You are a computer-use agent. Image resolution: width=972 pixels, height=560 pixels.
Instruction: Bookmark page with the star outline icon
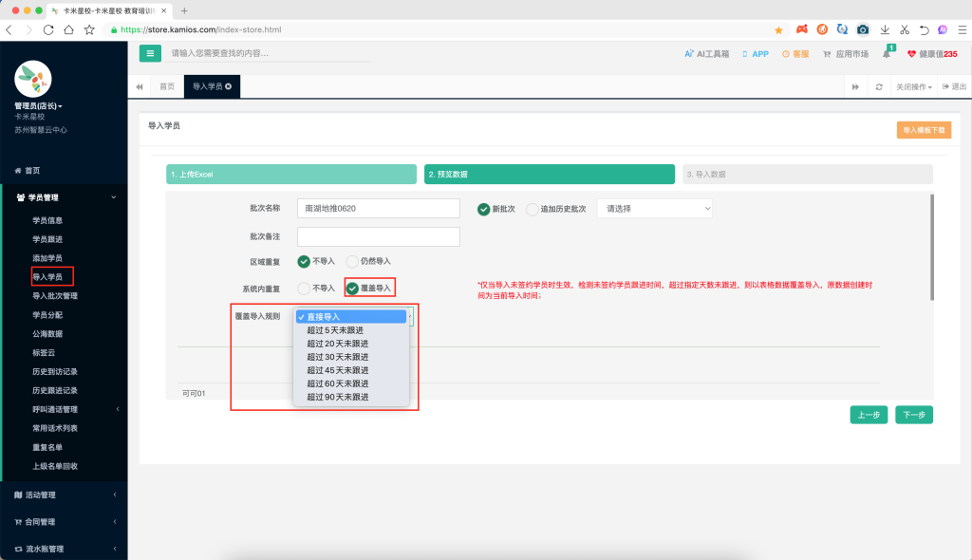point(89,29)
